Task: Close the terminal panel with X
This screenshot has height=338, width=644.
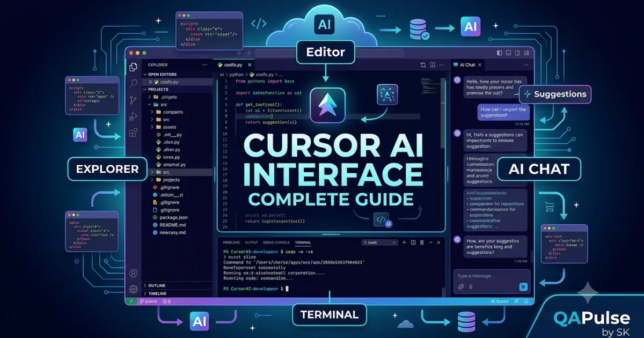Action: click(x=438, y=243)
